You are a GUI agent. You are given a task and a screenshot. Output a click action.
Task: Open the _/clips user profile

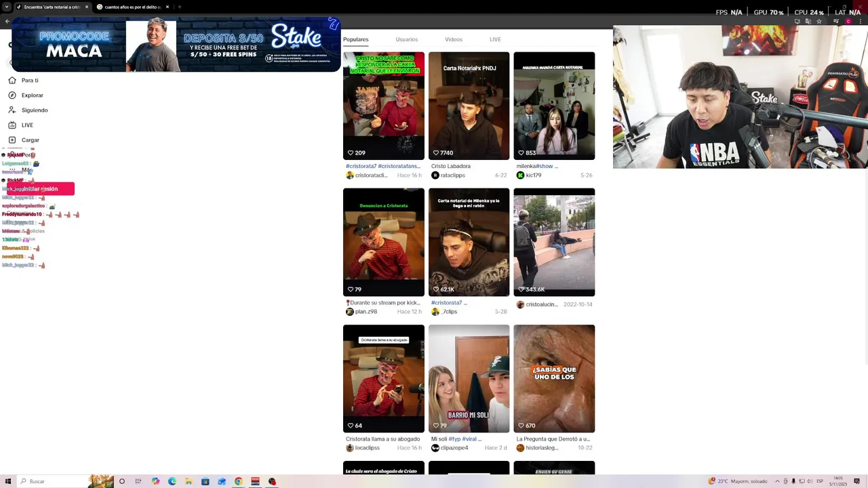click(444, 312)
